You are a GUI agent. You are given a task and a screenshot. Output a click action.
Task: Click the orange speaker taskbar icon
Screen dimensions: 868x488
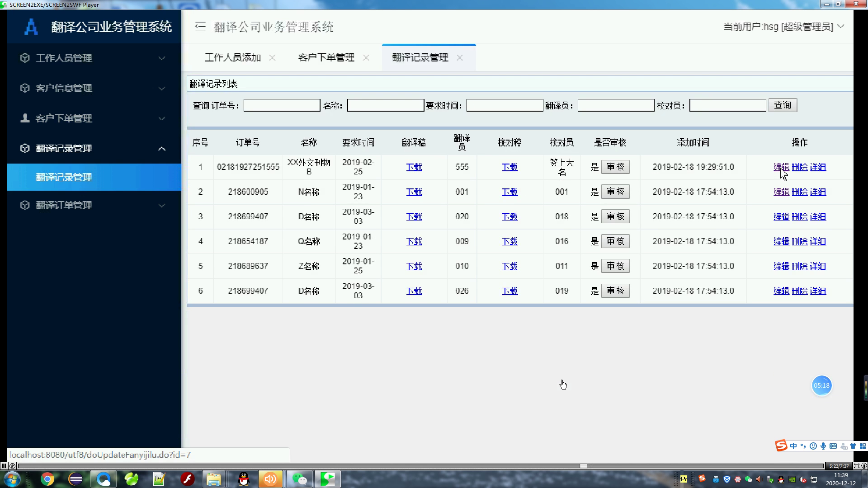pos(270,479)
